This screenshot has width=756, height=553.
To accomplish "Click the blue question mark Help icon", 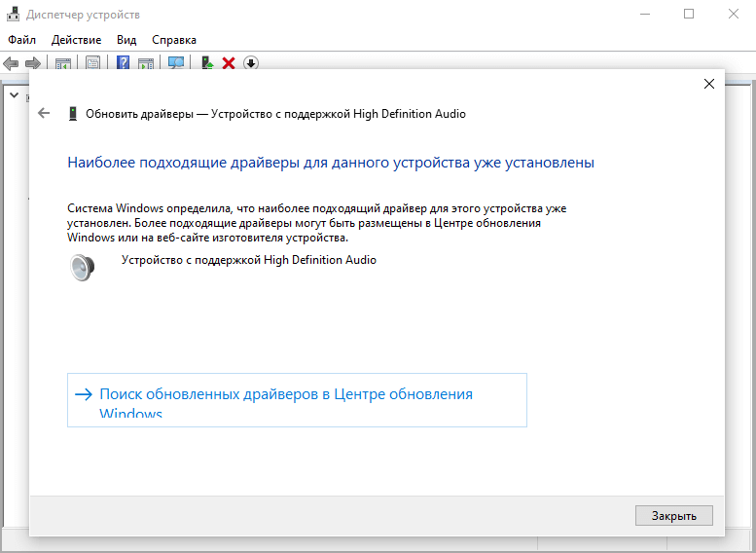I will pos(124,62).
